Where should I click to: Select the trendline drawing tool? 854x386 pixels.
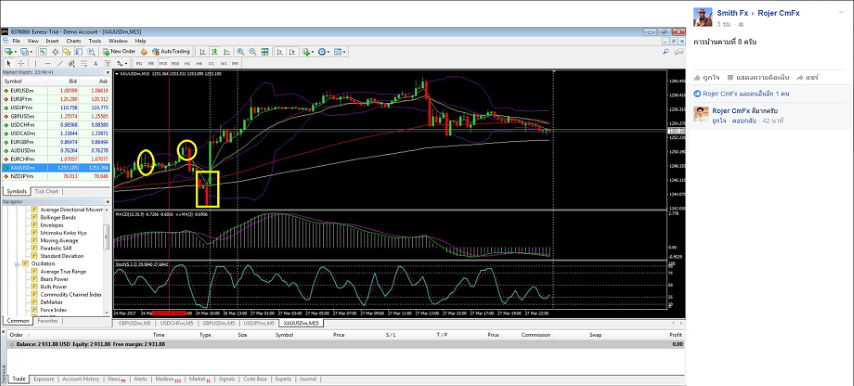coord(59,63)
